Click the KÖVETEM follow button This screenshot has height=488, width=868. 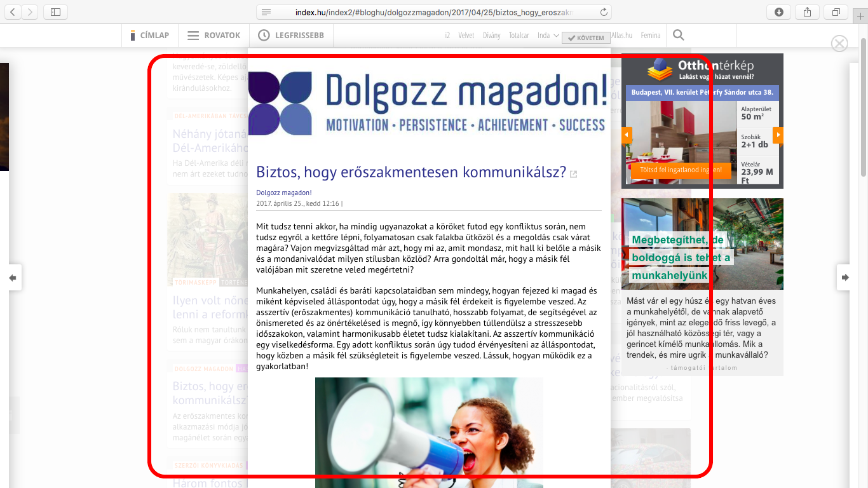[x=586, y=38]
